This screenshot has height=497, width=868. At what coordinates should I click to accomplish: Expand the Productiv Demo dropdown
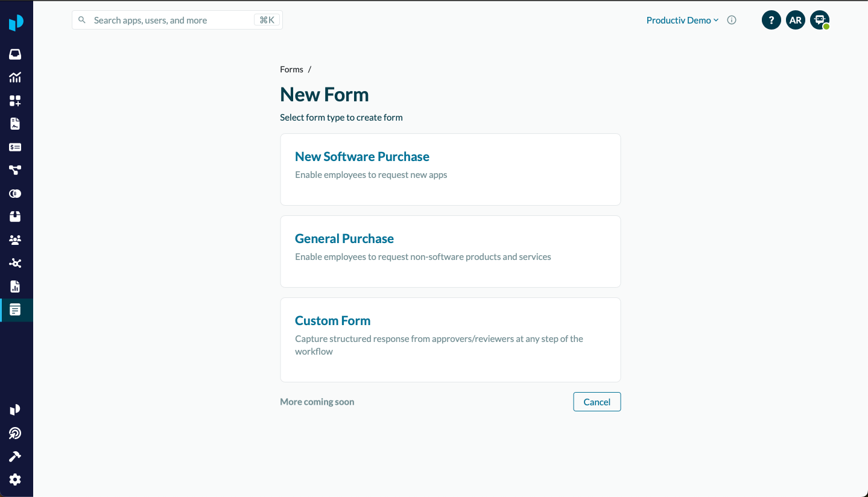tap(682, 20)
